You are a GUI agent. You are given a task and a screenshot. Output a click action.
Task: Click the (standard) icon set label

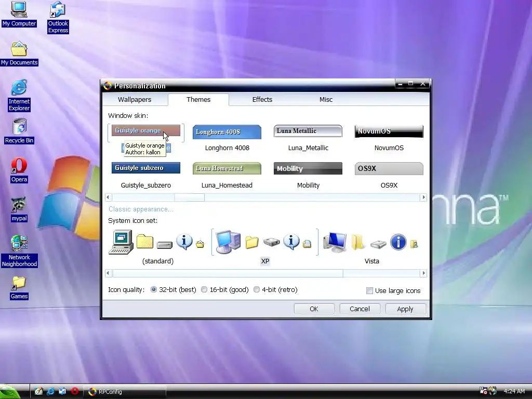tap(158, 261)
